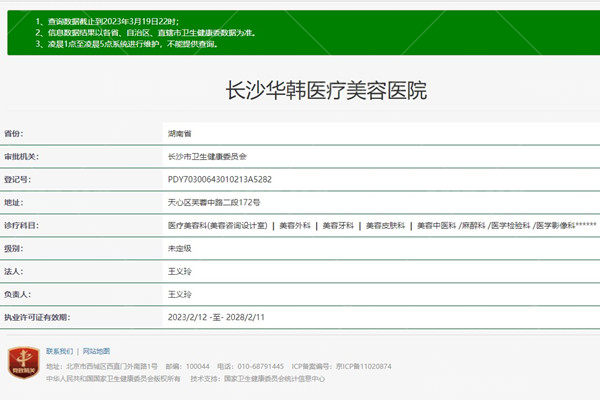This screenshot has height=400, width=600.
Task: Select the name in the 负责人 row
Action: coord(179,294)
